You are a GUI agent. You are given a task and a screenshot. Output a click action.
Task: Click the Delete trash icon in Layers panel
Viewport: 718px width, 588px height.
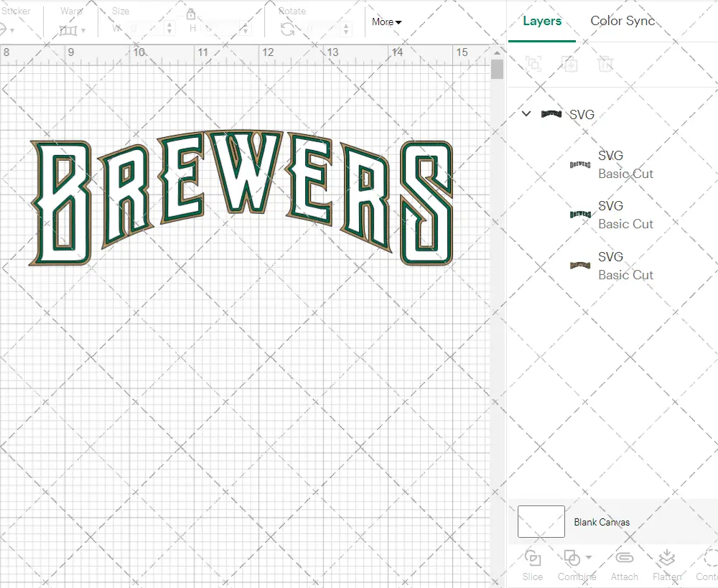pyautogui.click(x=605, y=64)
